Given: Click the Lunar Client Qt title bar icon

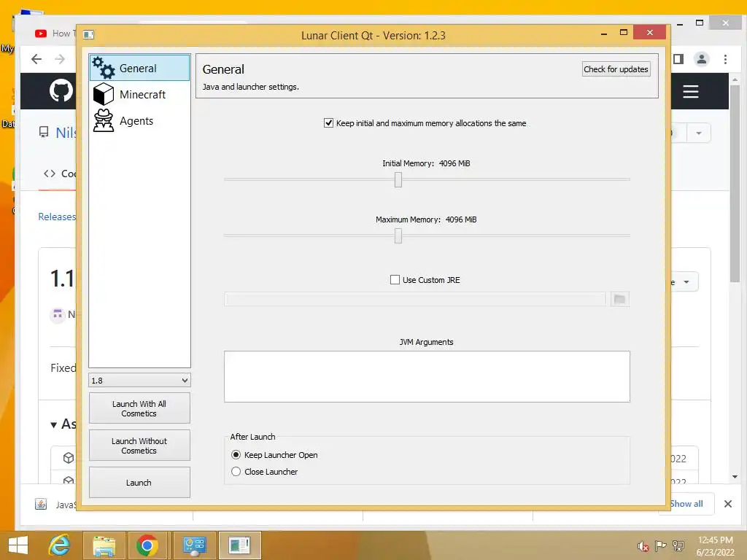Looking at the screenshot, I should pyautogui.click(x=88, y=35).
